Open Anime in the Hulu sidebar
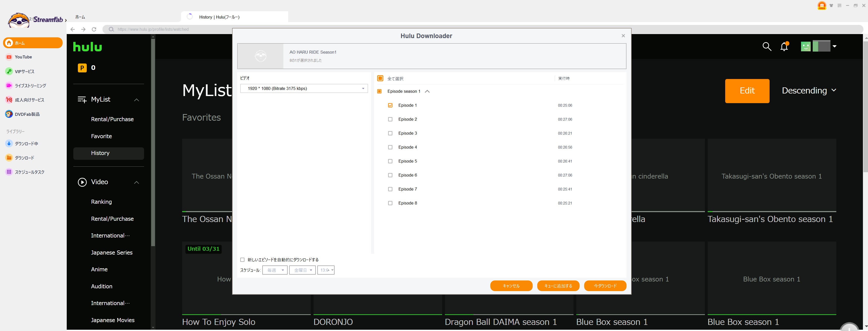868x331 pixels. pos(99,269)
